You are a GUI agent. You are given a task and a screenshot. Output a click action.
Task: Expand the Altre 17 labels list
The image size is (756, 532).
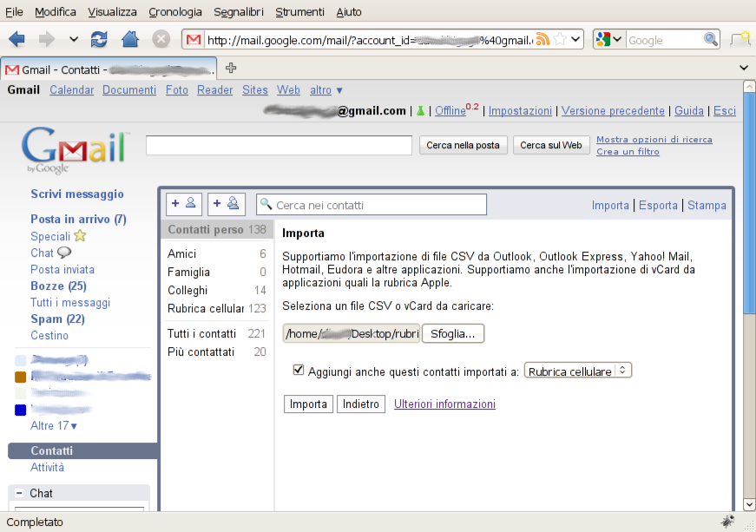click(54, 426)
